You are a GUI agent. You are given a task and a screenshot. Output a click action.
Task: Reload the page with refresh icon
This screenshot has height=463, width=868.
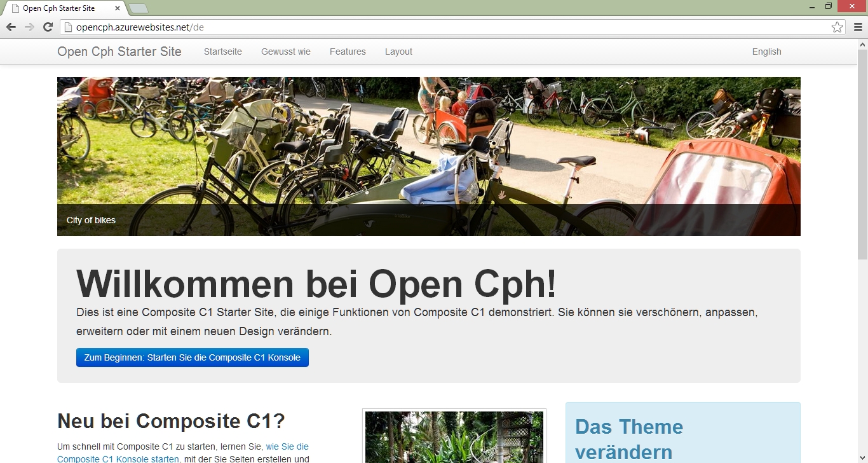(x=48, y=27)
